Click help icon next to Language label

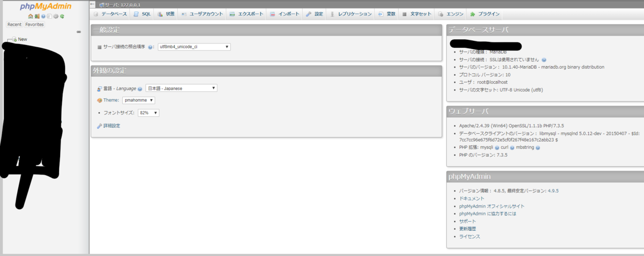click(x=140, y=89)
